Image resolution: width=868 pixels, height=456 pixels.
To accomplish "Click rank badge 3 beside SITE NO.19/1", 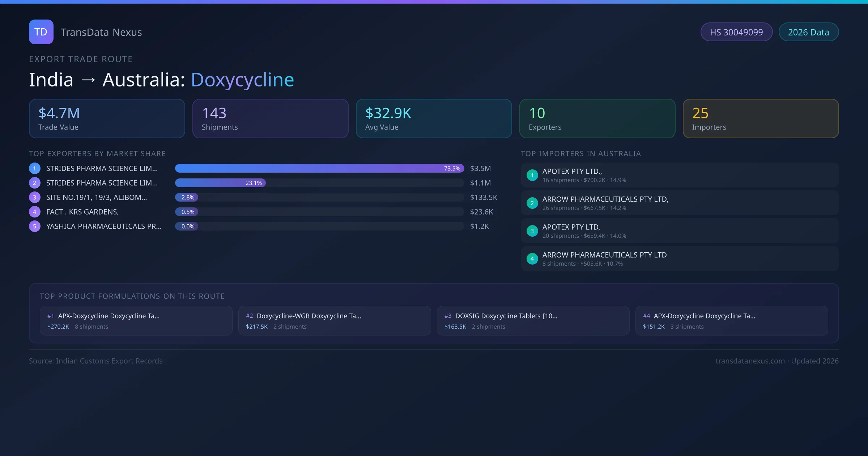I will point(35,197).
